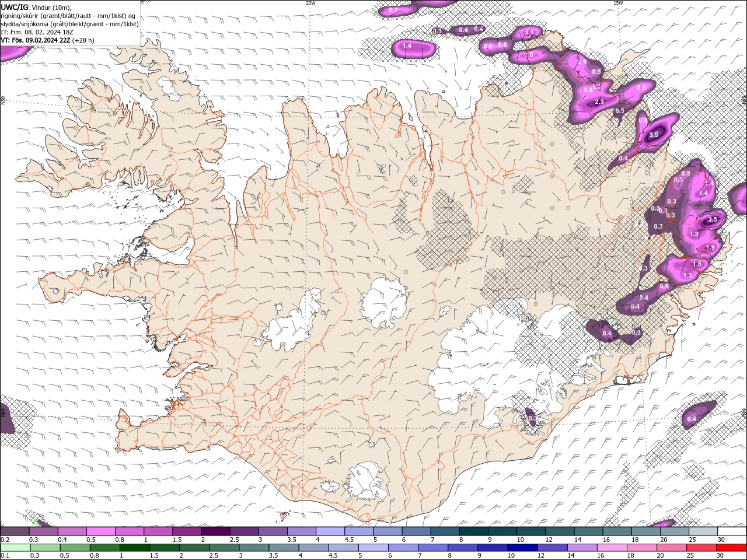Click the '1.8' precipitation value on the east coast
Screen dimensions: 747x560
(697, 264)
